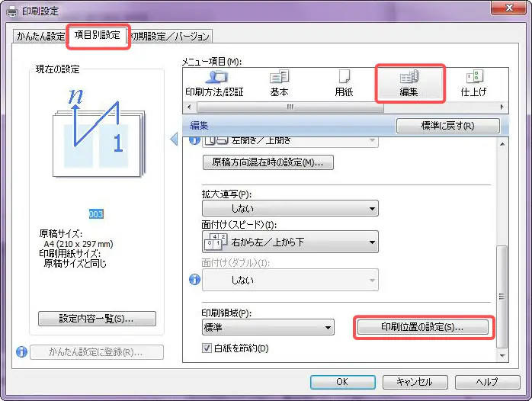Image resolution: width=532 pixels, height=401 pixels.
Task: Click down arrow of settings vertical scrollbar
Action: point(502,355)
